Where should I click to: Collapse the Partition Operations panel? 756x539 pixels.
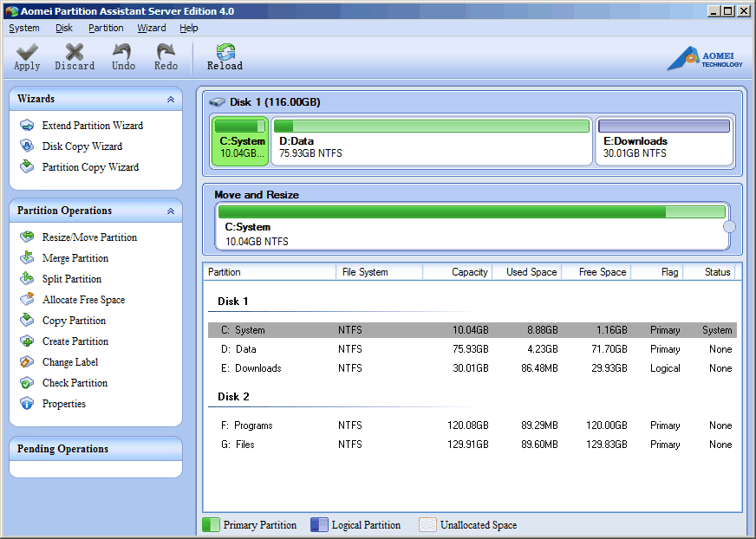pyautogui.click(x=171, y=211)
